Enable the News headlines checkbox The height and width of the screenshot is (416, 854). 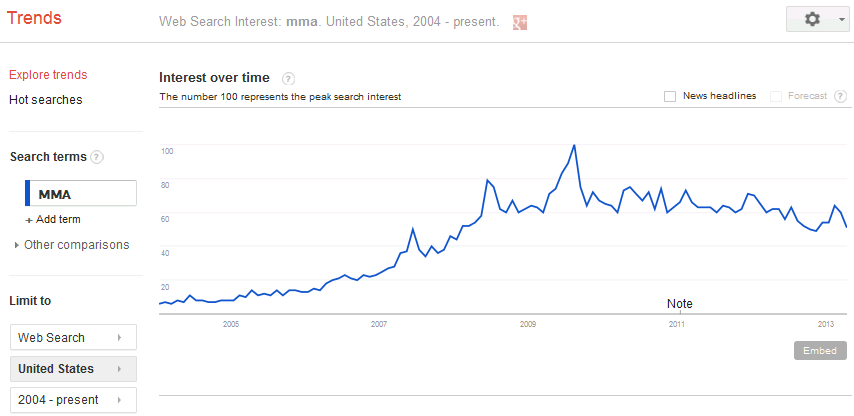tap(670, 96)
